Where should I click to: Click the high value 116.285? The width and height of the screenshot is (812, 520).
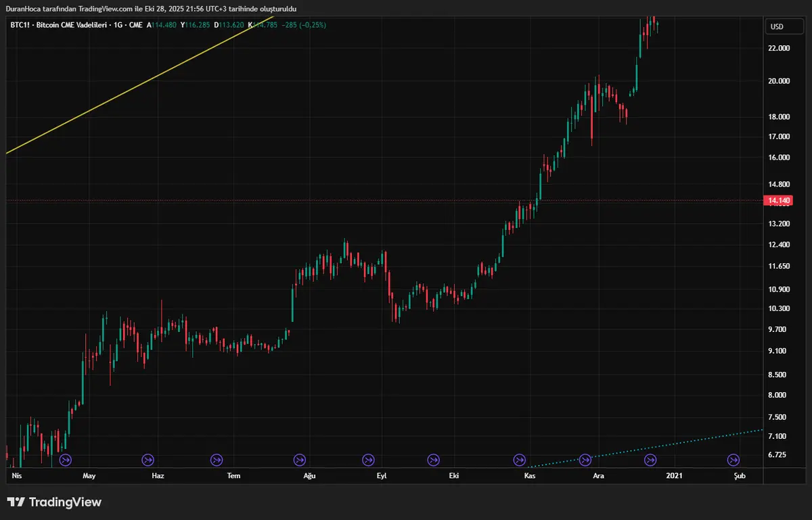[x=198, y=25]
